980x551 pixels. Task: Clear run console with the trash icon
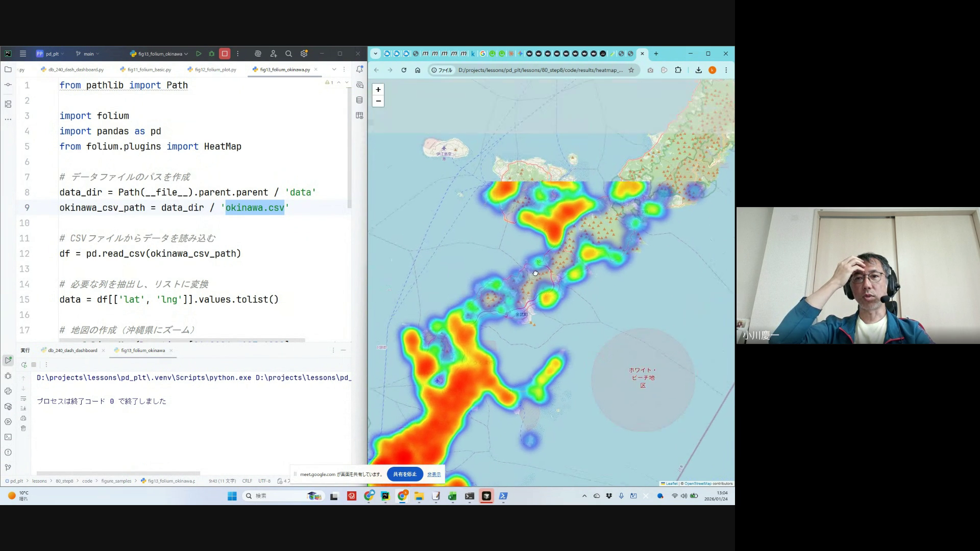coord(23,429)
